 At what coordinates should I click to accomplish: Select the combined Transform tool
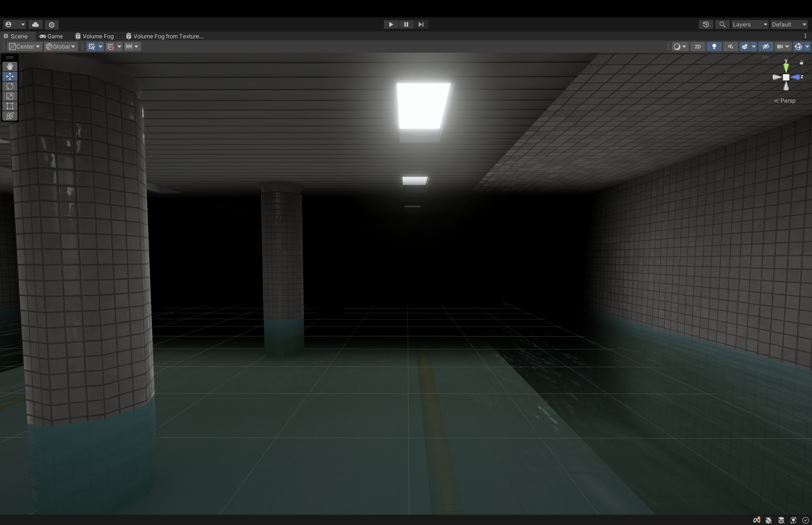10,116
